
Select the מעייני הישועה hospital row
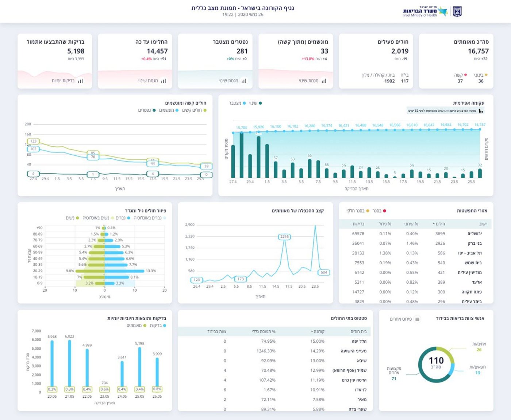(275, 351)
